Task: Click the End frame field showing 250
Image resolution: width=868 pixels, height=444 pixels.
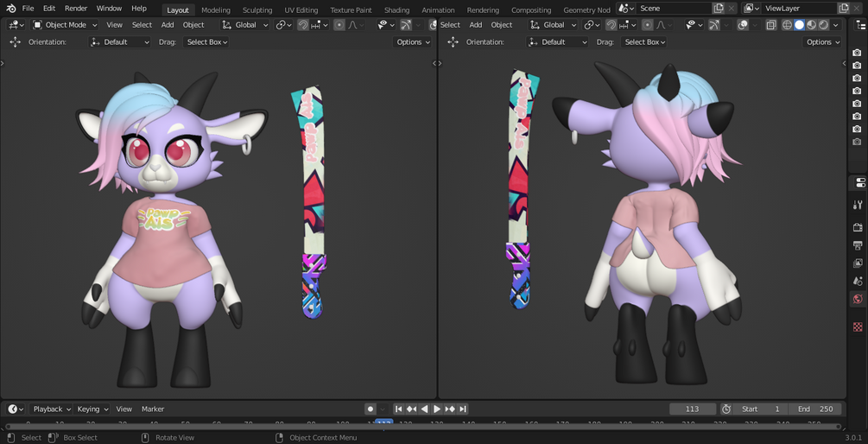Action: [x=814, y=409]
